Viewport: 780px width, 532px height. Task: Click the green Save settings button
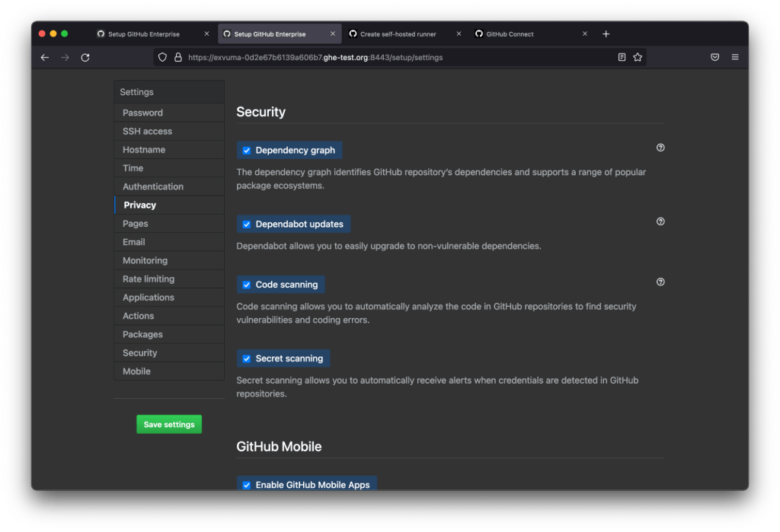tap(169, 425)
